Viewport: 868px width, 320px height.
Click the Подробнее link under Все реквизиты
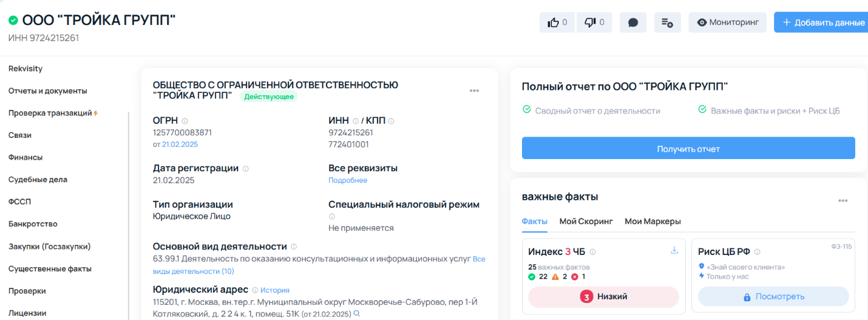click(348, 180)
